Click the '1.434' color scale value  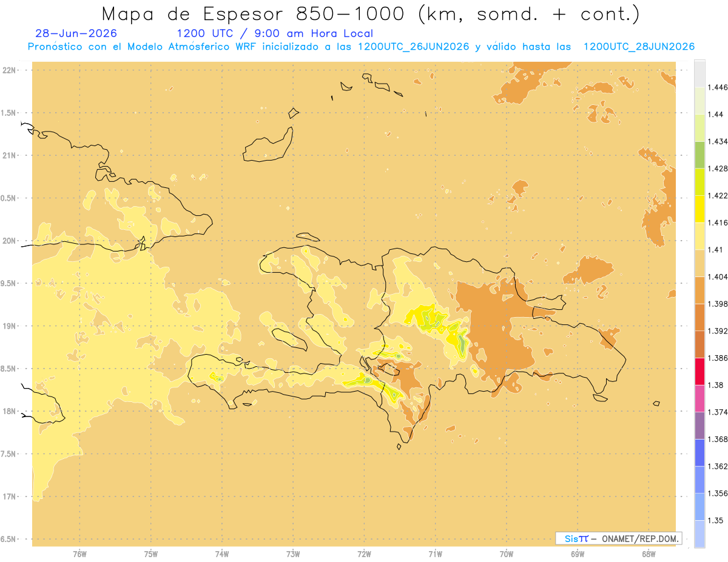coord(718,141)
